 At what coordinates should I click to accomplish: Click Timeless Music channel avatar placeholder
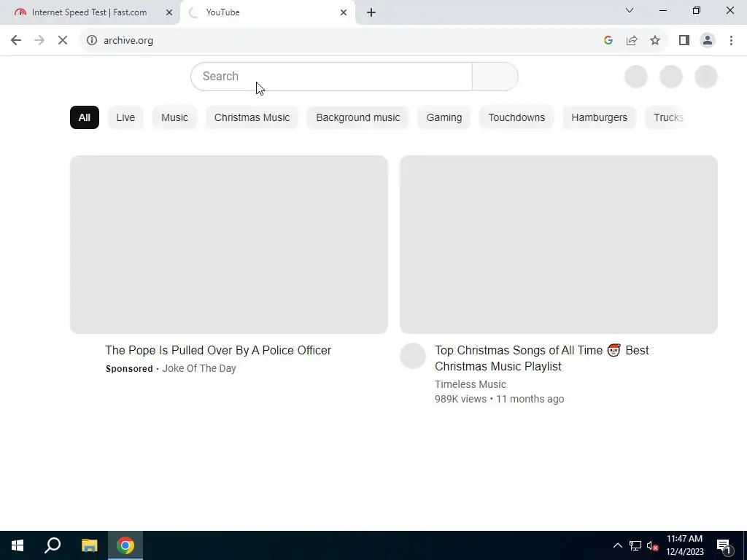pos(413,356)
